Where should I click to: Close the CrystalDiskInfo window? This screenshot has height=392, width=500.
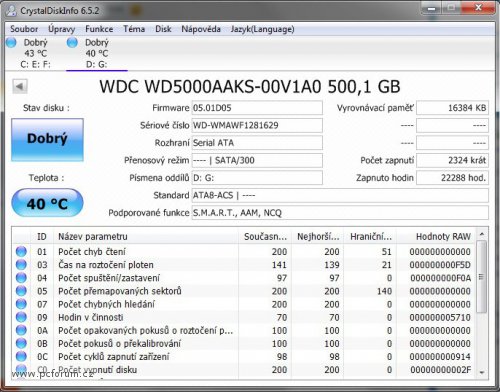tap(478, 7)
